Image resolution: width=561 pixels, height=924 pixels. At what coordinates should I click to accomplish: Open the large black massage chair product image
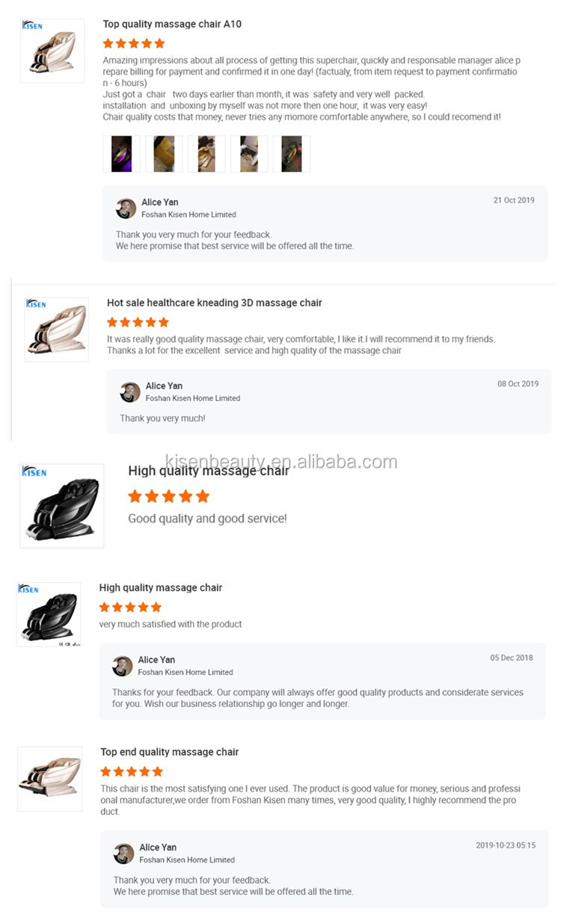pyautogui.click(x=62, y=507)
